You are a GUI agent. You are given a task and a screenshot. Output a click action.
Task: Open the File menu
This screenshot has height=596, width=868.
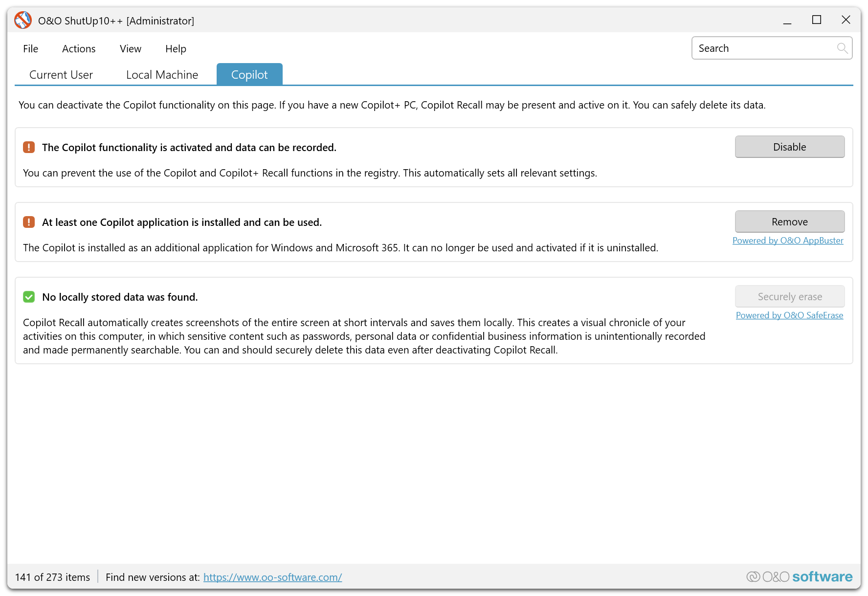click(30, 48)
